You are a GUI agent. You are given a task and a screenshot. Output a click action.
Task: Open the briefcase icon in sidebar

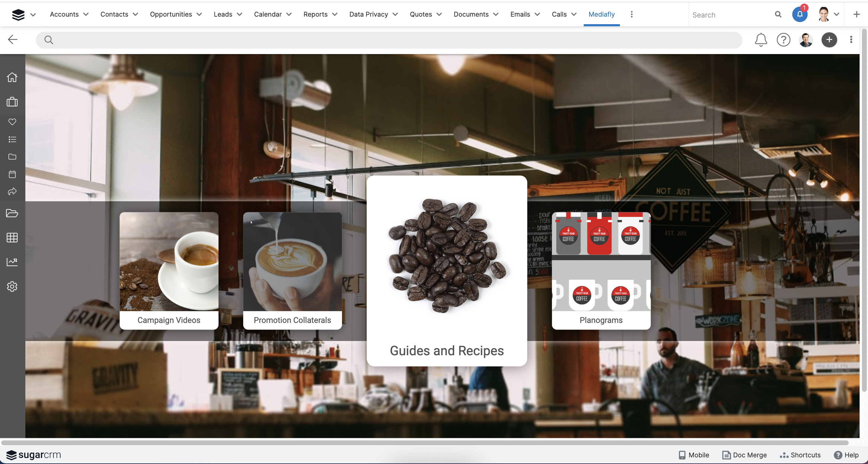(x=12, y=102)
